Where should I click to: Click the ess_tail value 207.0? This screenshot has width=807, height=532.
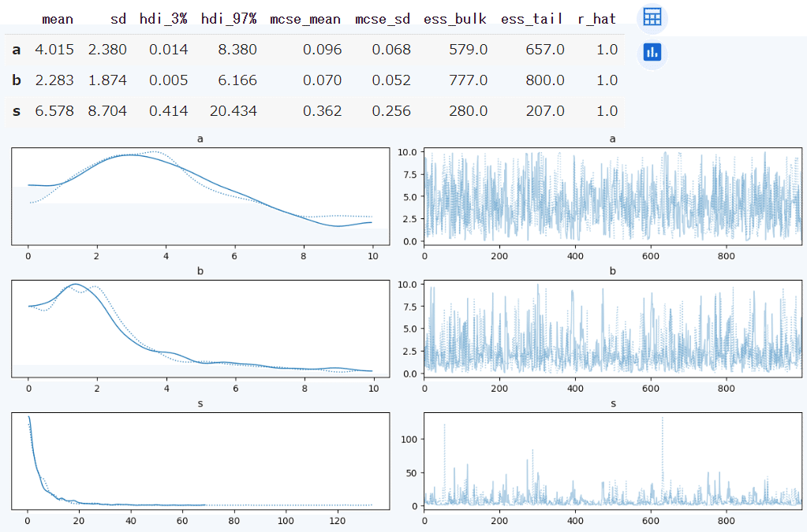(x=545, y=112)
